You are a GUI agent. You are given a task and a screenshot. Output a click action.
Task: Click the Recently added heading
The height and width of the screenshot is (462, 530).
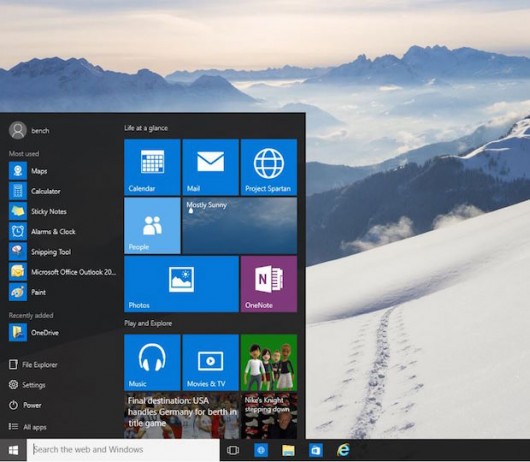(x=31, y=315)
